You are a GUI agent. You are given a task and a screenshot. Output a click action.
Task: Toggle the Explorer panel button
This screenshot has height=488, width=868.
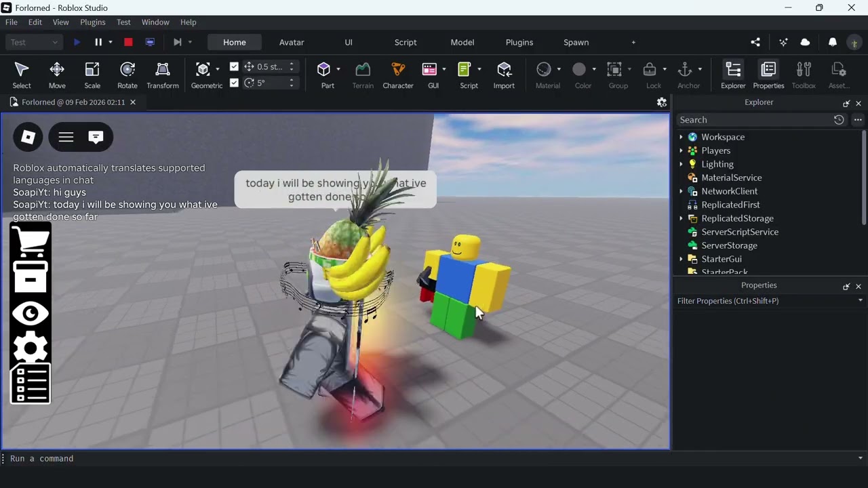click(x=733, y=75)
